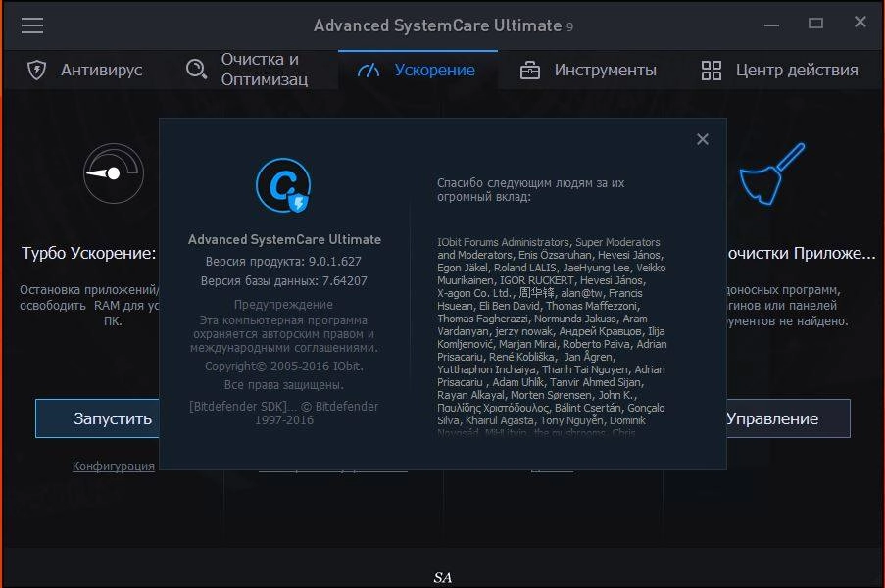The height and width of the screenshot is (588, 885).
Task: Click the broom cleanup icon
Action: click(x=772, y=173)
